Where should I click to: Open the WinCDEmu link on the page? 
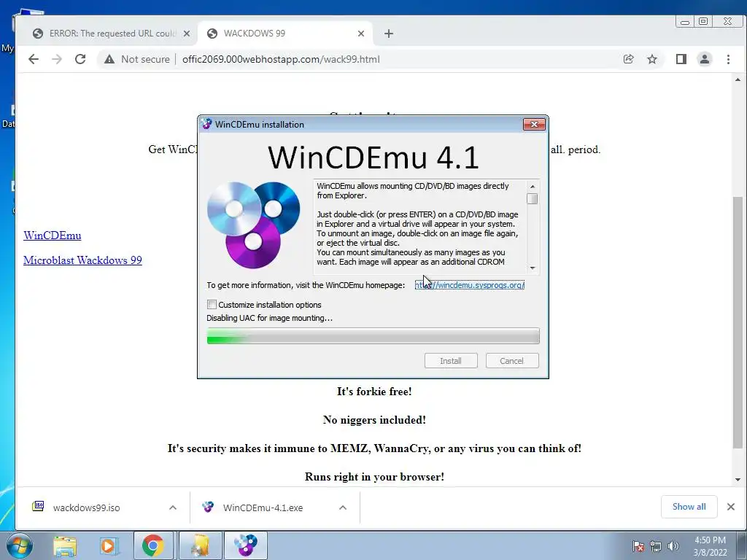click(x=53, y=236)
